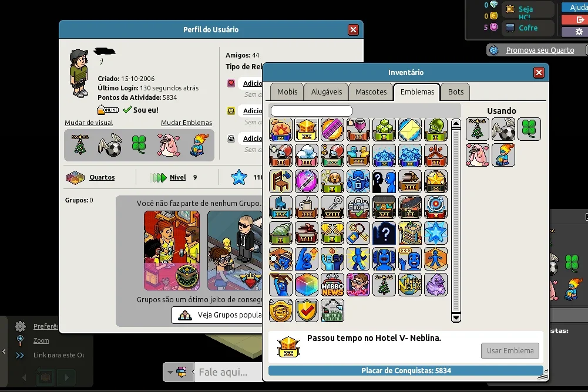Screen dimensions: 588x392
Task: Select the blue chair level IV badge
Action: pyautogui.click(x=281, y=207)
